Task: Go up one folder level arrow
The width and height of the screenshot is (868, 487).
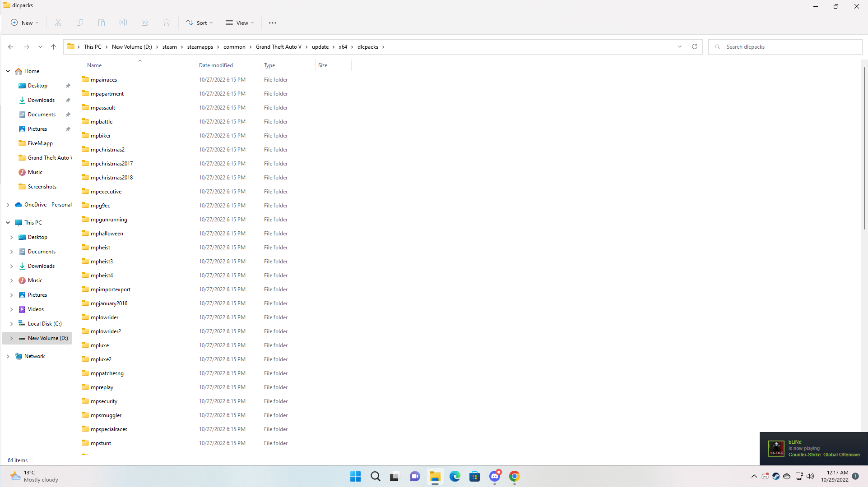Action: tap(53, 47)
